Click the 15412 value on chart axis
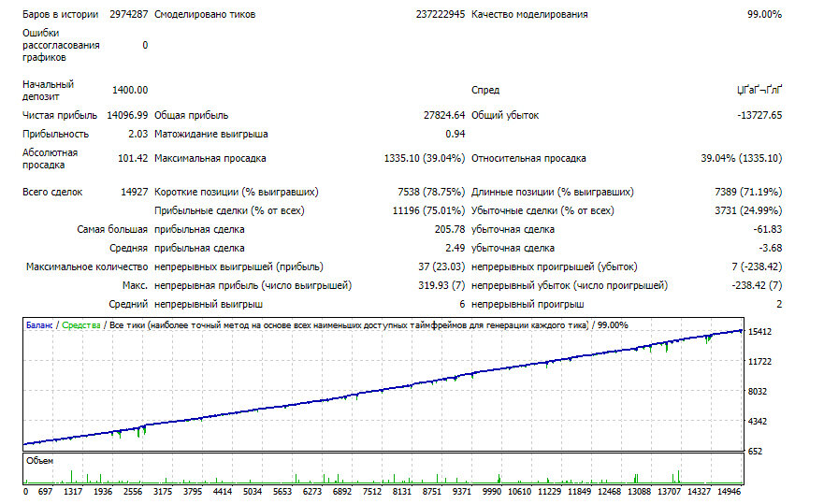Viewport: 824px width, 504px height. pos(759,332)
